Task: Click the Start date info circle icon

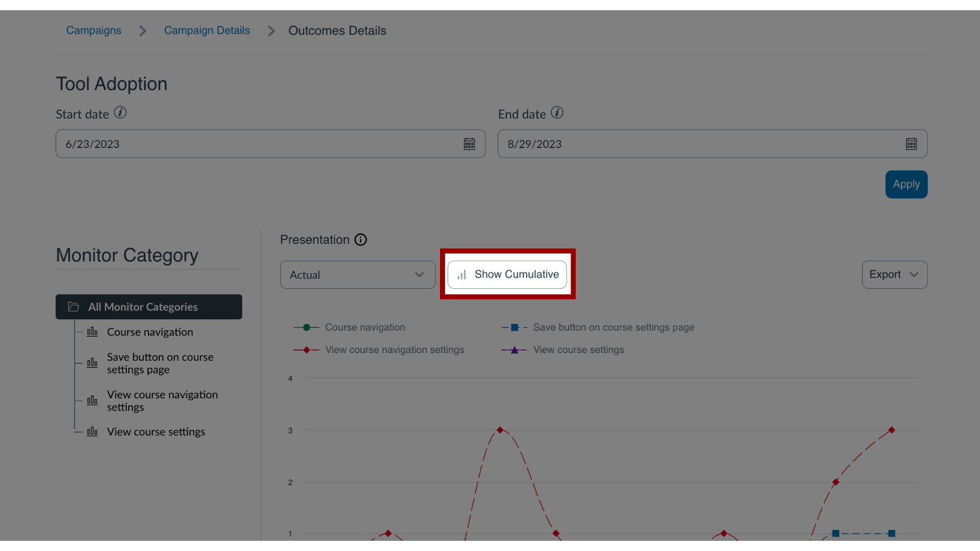Action: pos(120,113)
